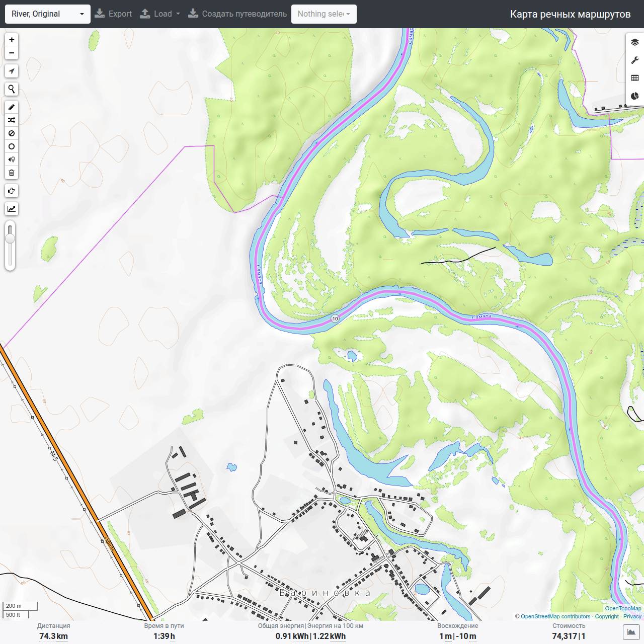Follow the Copyright link
644x644 pixels.
tap(607, 616)
